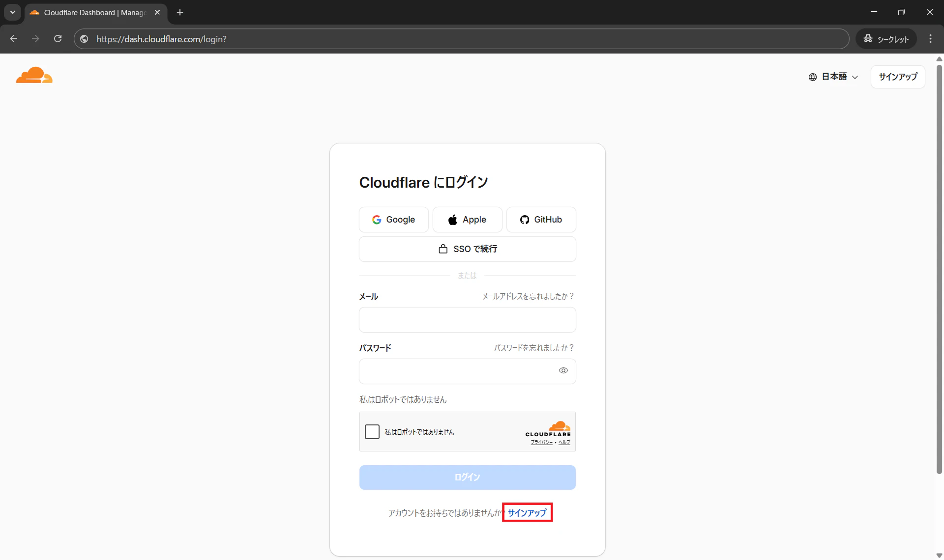Open the browser three-dot menu
Image resolution: width=944 pixels, height=560 pixels.
pos(930,39)
